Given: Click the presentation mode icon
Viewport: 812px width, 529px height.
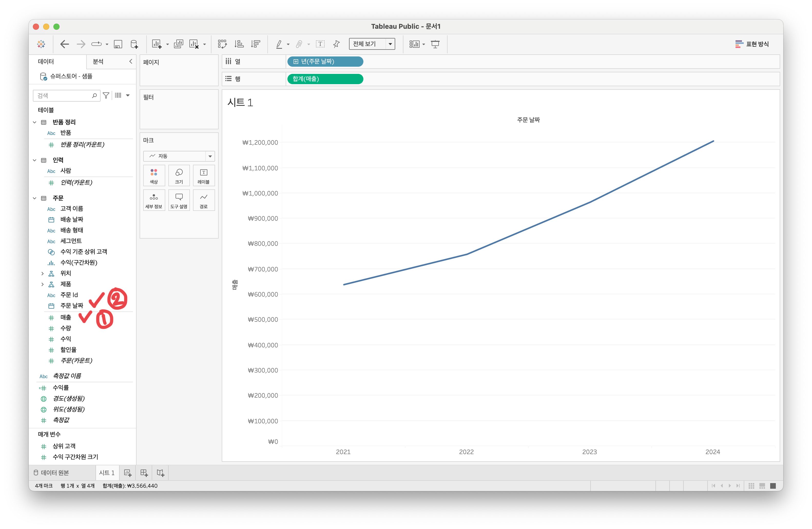Looking at the screenshot, I should 435,44.
